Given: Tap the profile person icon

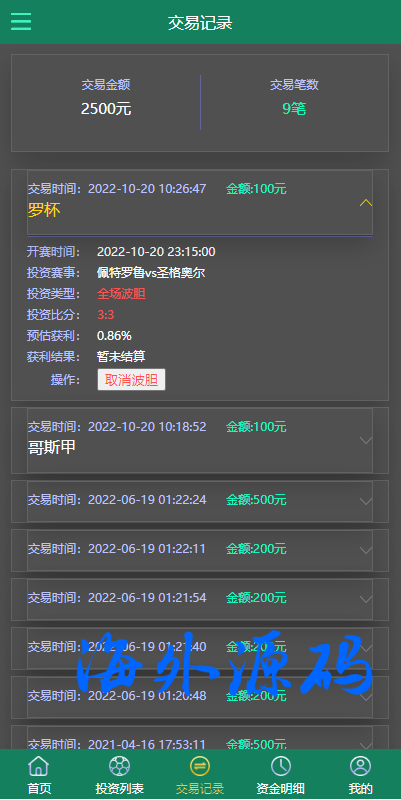Looking at the screenshot, I should [x=361, y=766].
